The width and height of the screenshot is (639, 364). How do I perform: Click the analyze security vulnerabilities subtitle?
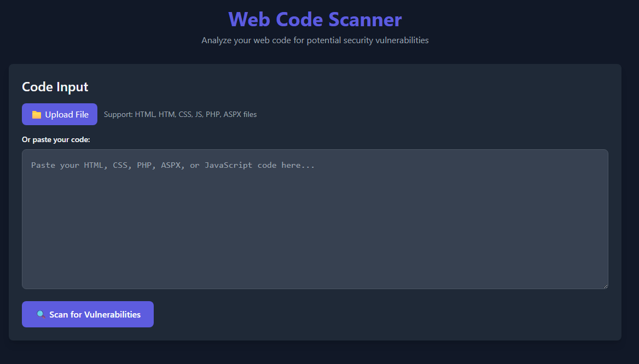pyautogui.click(x=315, y=40)
